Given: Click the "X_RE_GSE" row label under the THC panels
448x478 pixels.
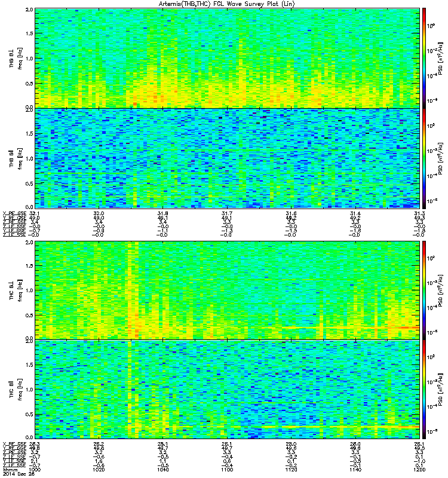Looking at the screenshot, I should click(14, 444).
